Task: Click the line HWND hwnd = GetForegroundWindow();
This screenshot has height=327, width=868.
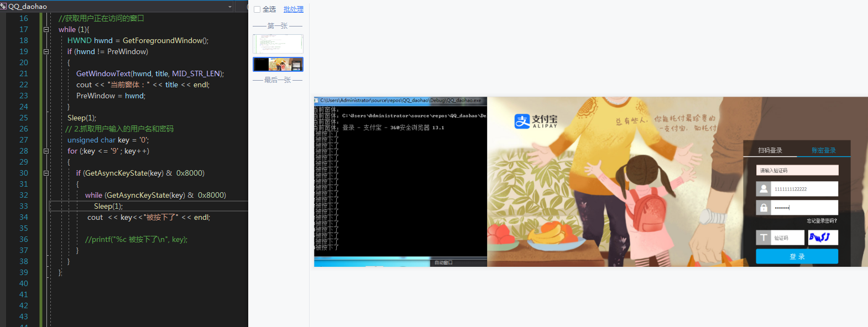Action: coord(138,40)
